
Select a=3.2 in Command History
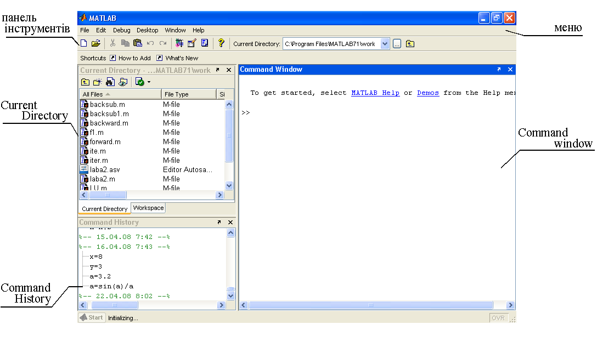pyautogui.click(x=100, y=276)
